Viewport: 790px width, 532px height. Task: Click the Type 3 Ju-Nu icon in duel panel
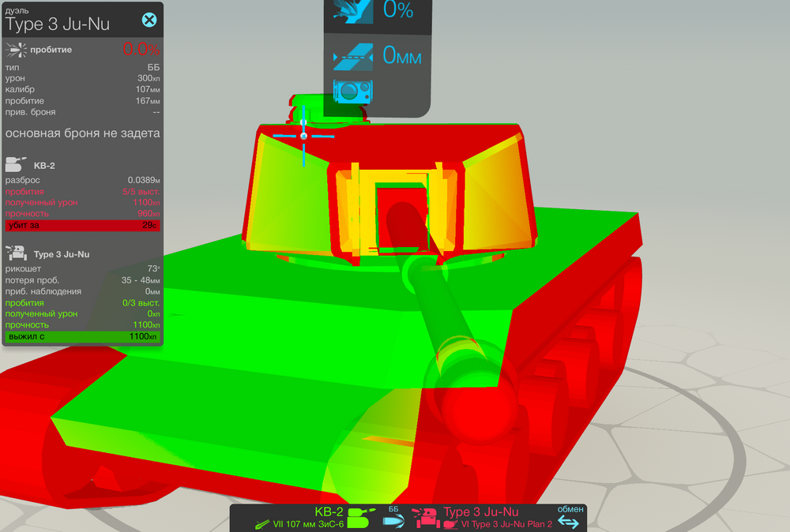[16, 253]
